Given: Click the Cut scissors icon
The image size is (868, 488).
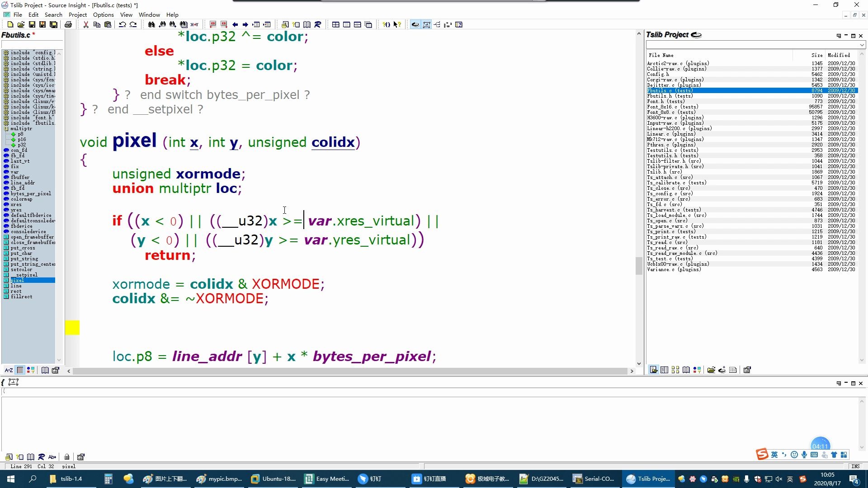Looking at the screenshot, I should point(86,24).
